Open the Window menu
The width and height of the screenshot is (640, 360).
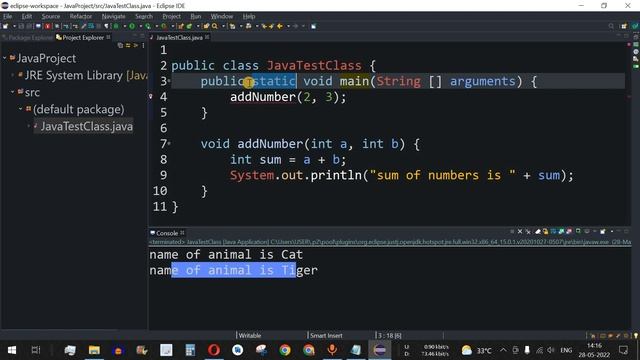tap(222, 16)
